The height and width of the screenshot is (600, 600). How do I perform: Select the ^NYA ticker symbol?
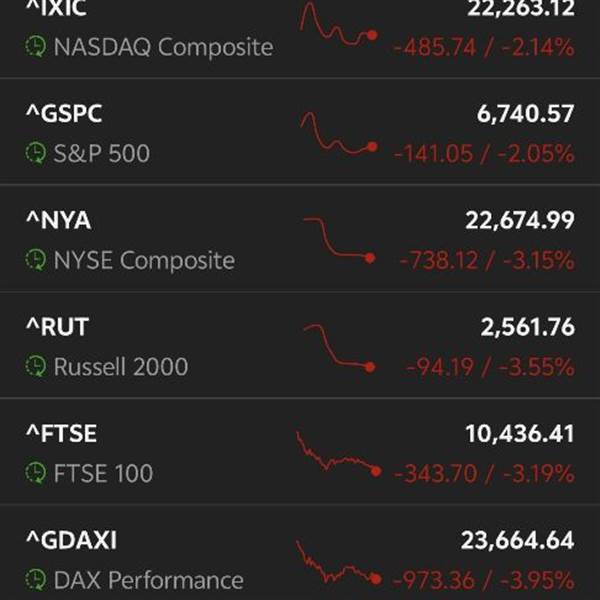(58, 220)
